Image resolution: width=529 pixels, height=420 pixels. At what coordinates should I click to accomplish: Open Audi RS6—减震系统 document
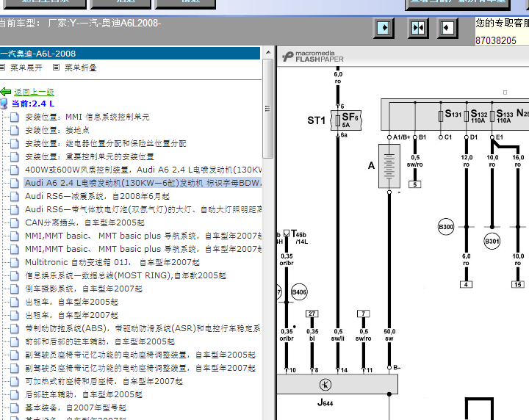97,196
